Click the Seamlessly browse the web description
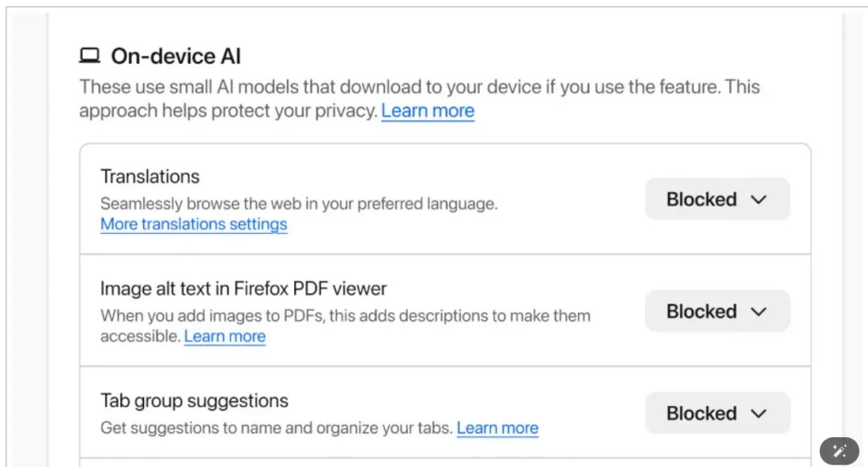This screenshot has width=868, height=467. tap(299, 203)
